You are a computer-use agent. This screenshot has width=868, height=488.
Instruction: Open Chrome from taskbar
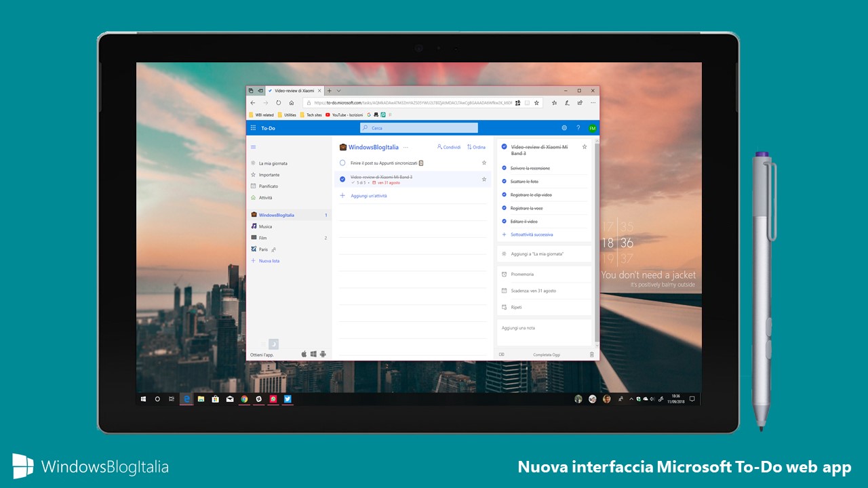point(244,399)
